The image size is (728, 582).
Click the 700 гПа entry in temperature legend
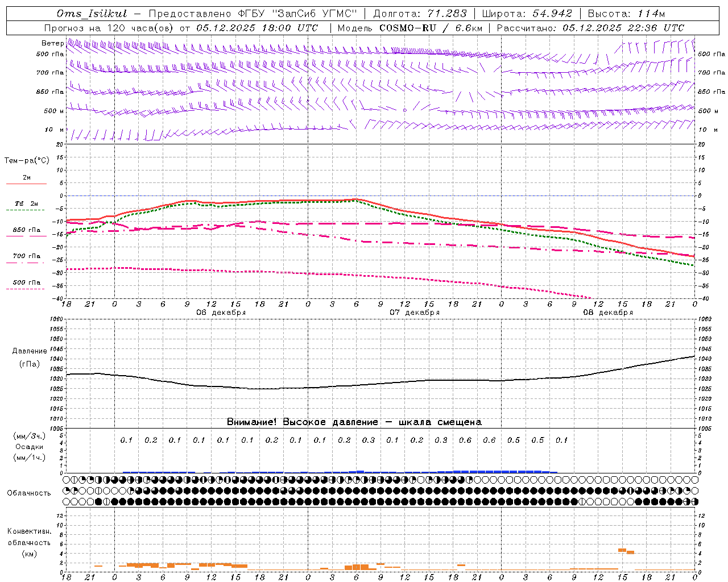click(x=26, y=256)
